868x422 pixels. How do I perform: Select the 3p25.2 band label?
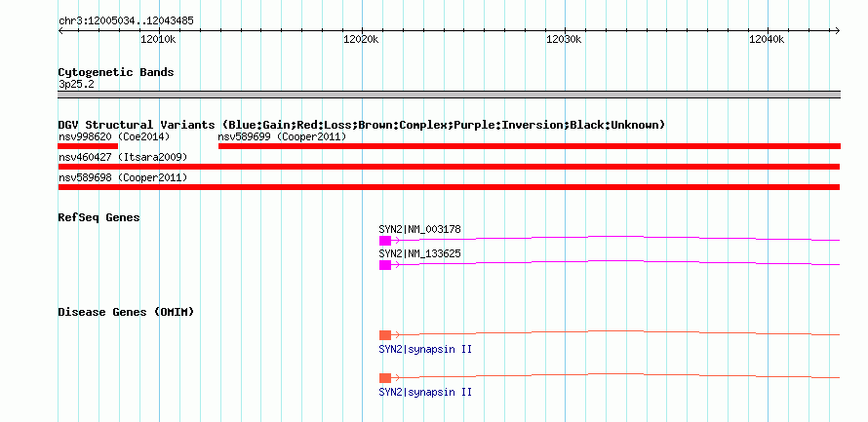click(75, 84)
